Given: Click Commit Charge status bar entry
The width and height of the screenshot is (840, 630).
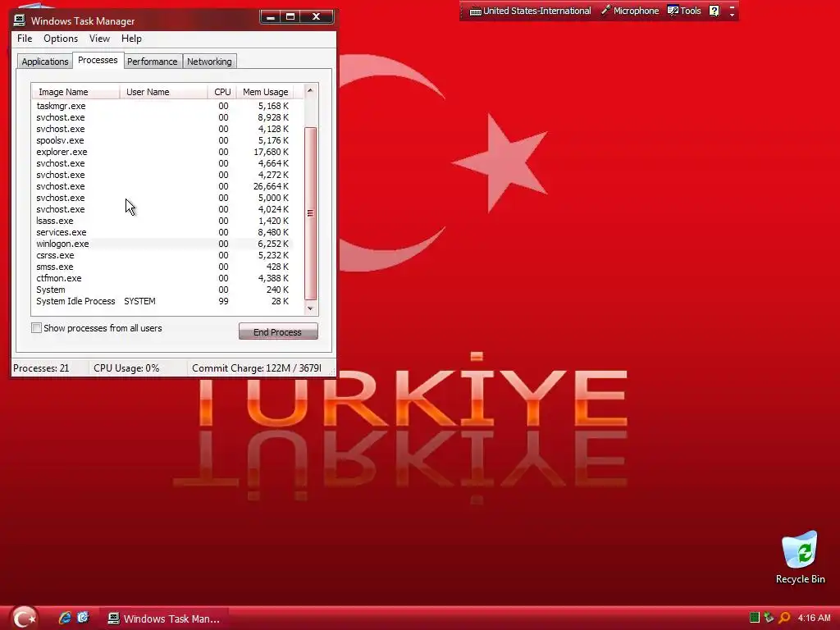Looking at the screenshot, I should coord(257,368).
